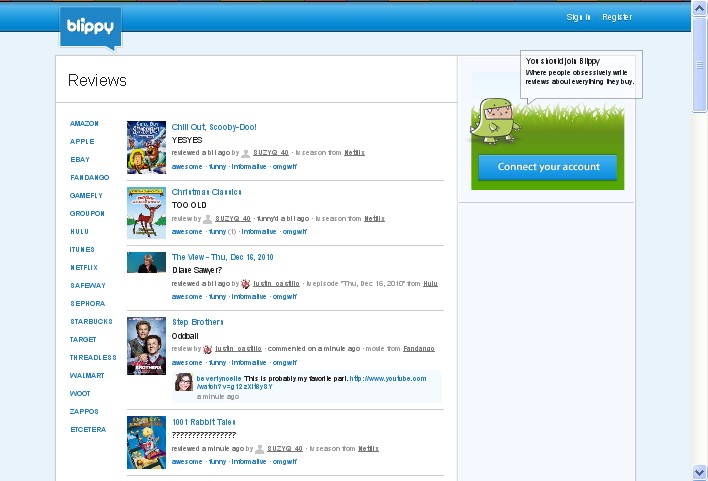The image size is (708, 481).
Task: Open SUZYQ_40 avatar on 1001 Rabbit Tales review
Action: [260, 449]
